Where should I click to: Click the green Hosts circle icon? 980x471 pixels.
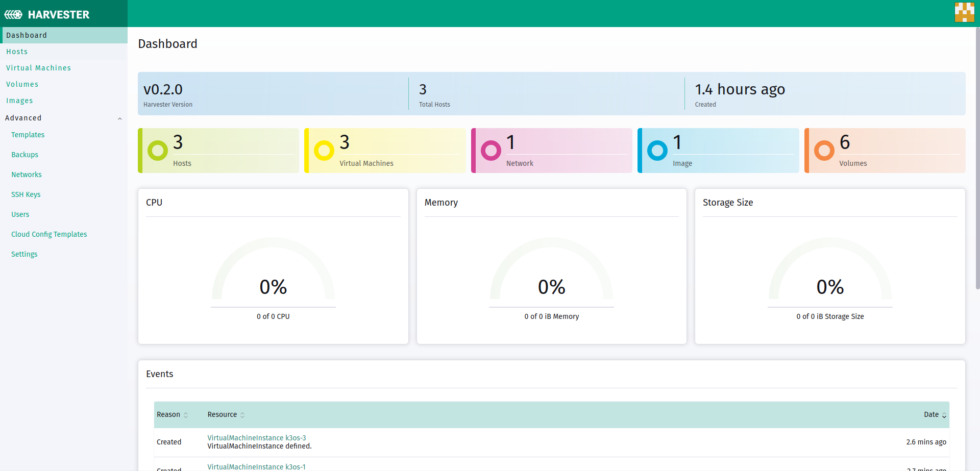[157, 150]
